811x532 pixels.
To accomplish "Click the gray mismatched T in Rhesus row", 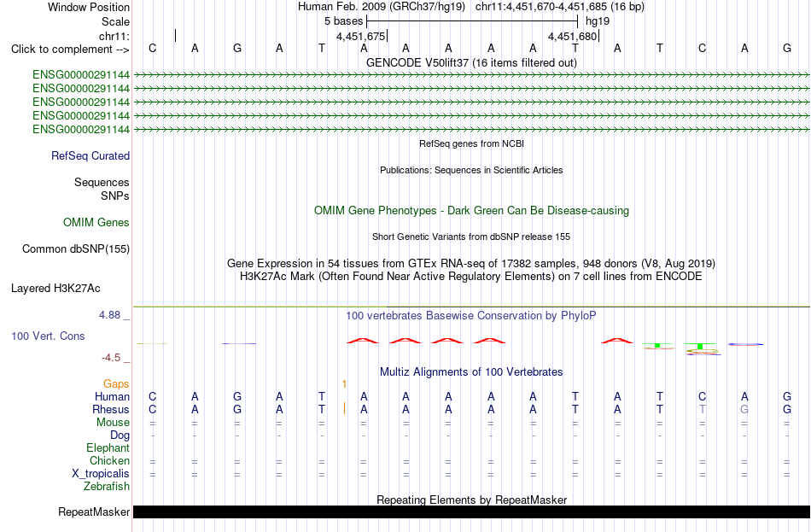I will [702, 409].
